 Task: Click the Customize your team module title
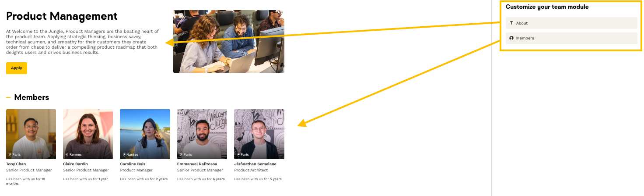547,7
